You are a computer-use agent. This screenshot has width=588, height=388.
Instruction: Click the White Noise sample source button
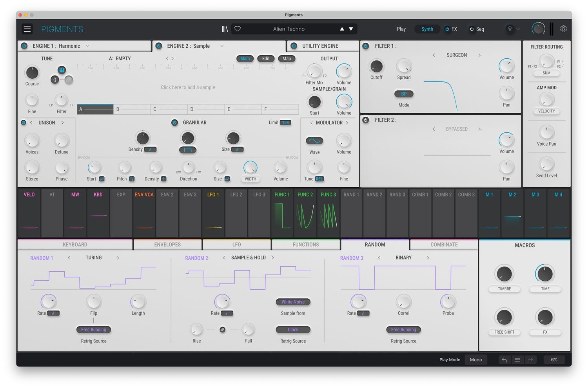tap(293, 302)
